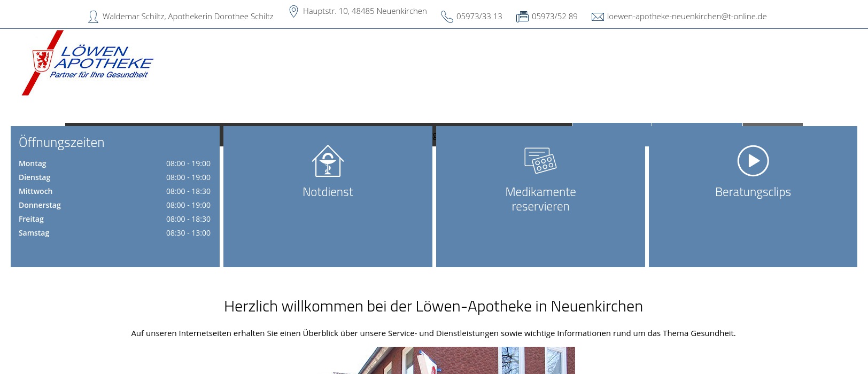Click the location pin icon beside Hauptstr. 10
Viewport: 868px width, 374px height.
point(293,11)
